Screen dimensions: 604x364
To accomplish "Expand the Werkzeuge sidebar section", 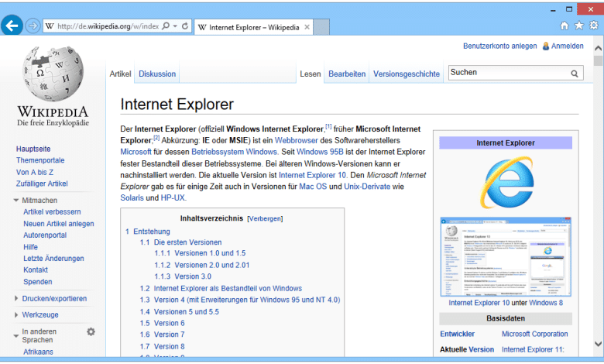I will pos(15,314).
